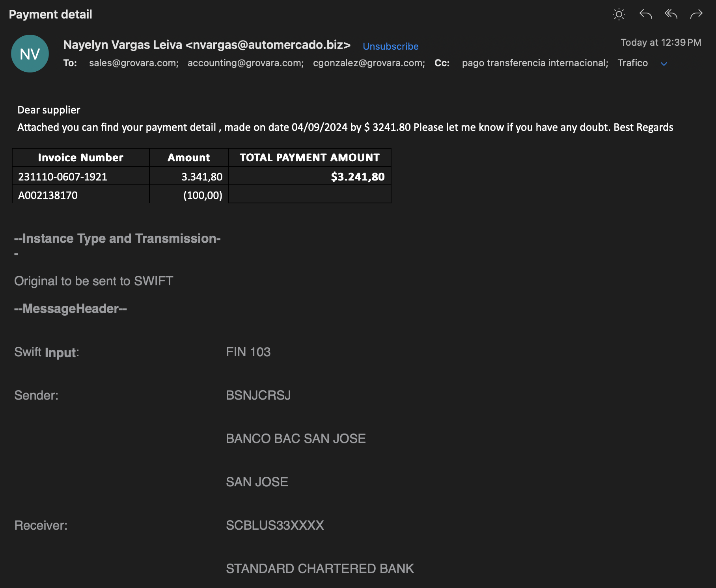Select recipient accounting@grovara.com
716x588 pixels.
[x=246, y=63]
